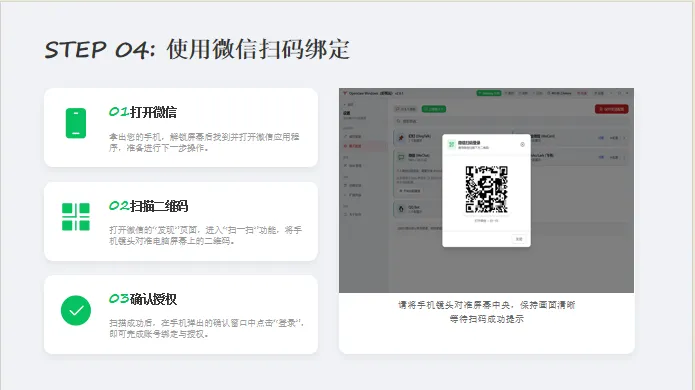Click the '03确认授权' step title
Viewport: 695px width, 390px height.
point(143,299)
